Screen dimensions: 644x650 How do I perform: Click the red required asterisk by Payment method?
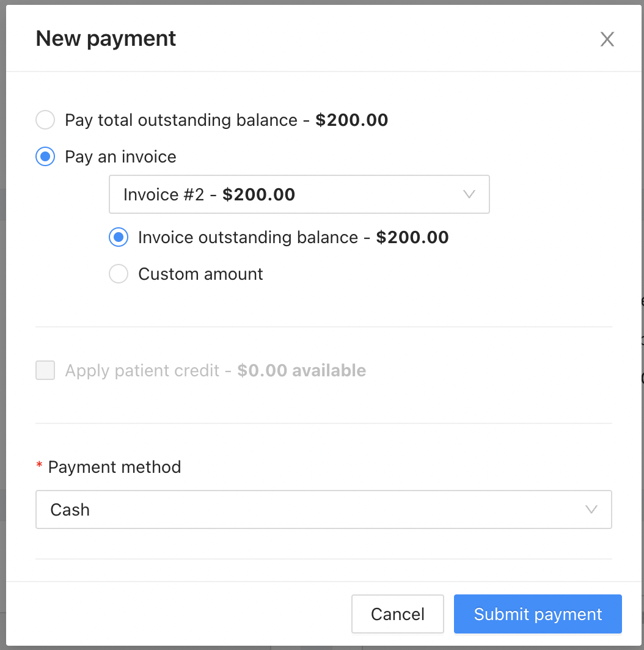(40, 467)
